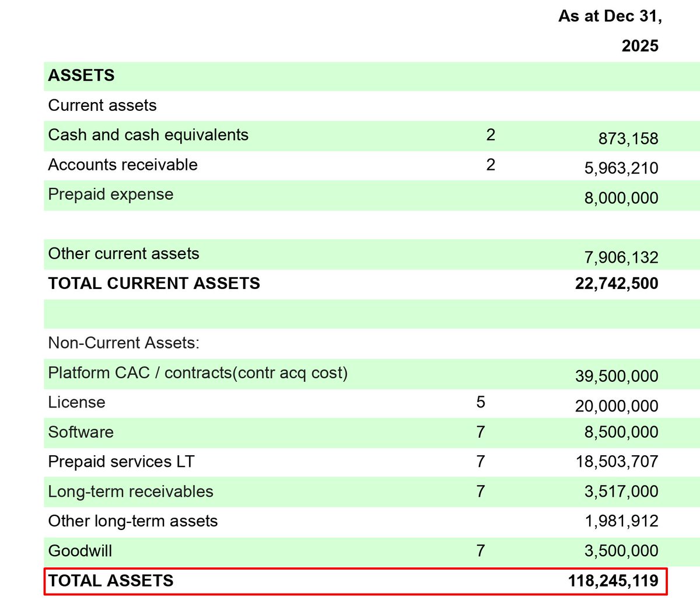The image size is (700, 607).
Task: Click the cash value 873,158
Action: click(x=628, y=139)
